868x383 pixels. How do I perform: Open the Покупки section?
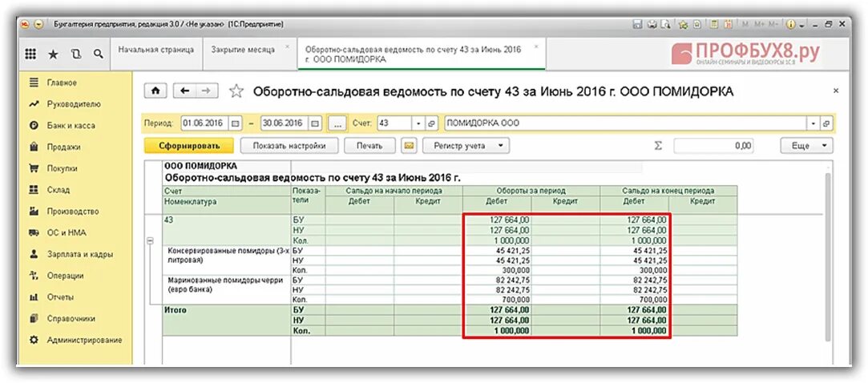pyautogui.click(x=75, y=168)
